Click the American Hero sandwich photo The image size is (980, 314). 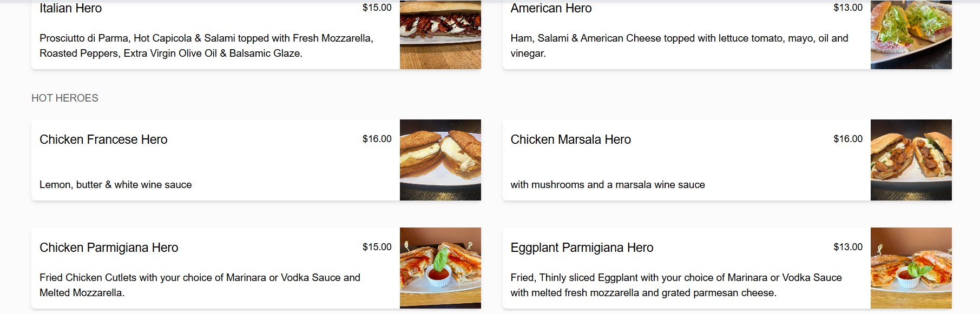pyautogui.click(x=911, y=34)
